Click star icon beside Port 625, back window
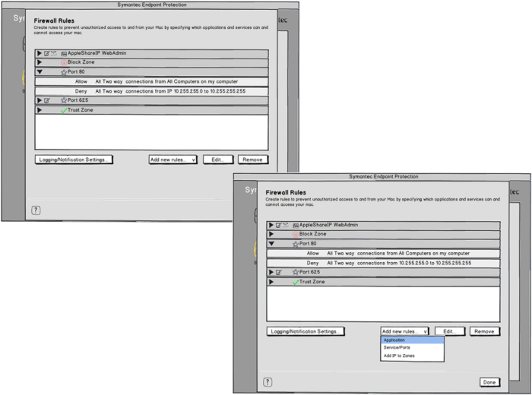The width and height of the screenshot is (532, 395). point(64,100)
